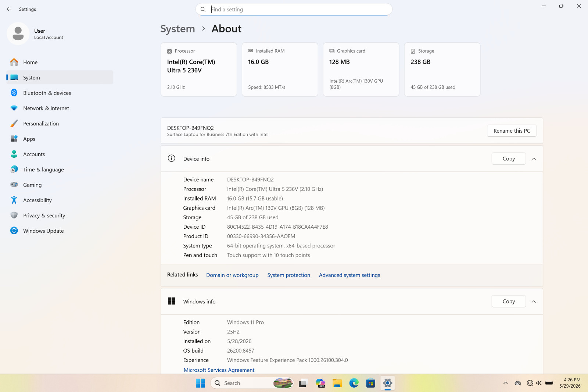
Task: Click the volume speaker tray icon
Action: point(539,383)
